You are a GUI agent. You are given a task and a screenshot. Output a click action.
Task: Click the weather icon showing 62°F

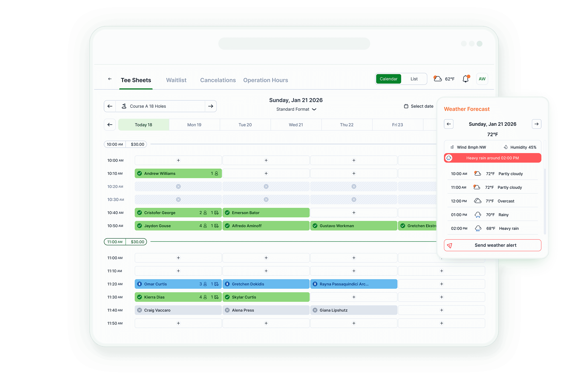438,79
